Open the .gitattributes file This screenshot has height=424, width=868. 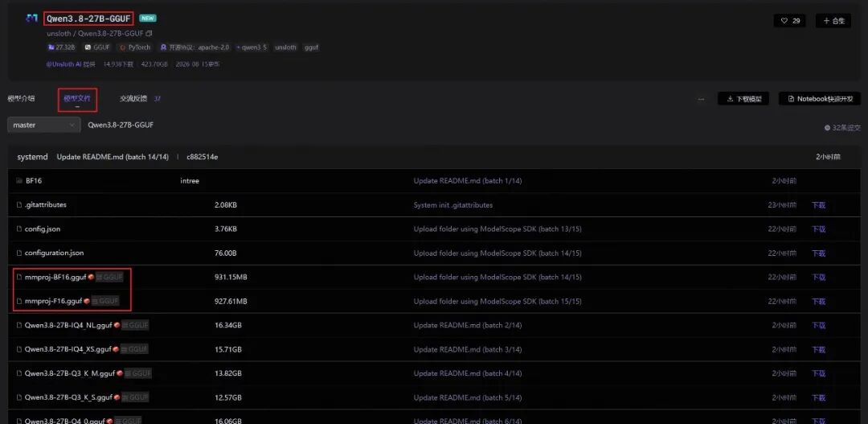coord(45,204)
